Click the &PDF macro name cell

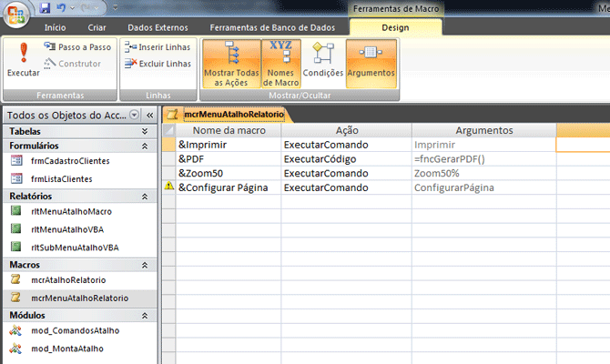[x=229, y=159]
